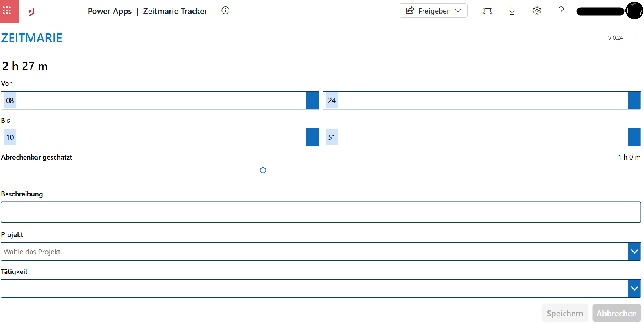Click the red company logo icon
The image size is (644, 324).
pos(31,12)
